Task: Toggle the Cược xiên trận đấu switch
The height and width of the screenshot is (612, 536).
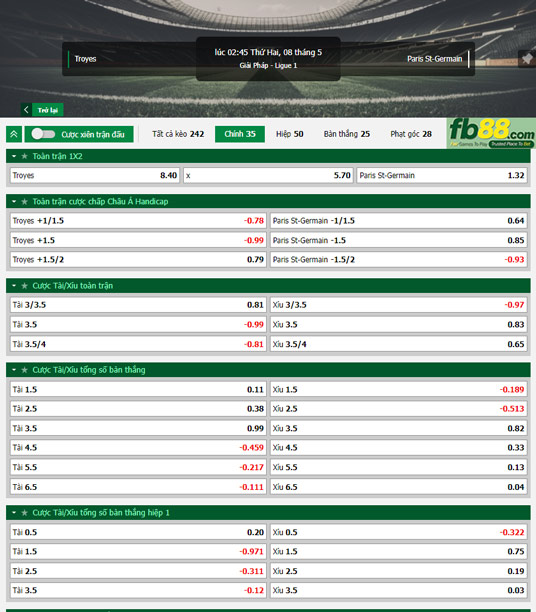Action: click(43, 134)
